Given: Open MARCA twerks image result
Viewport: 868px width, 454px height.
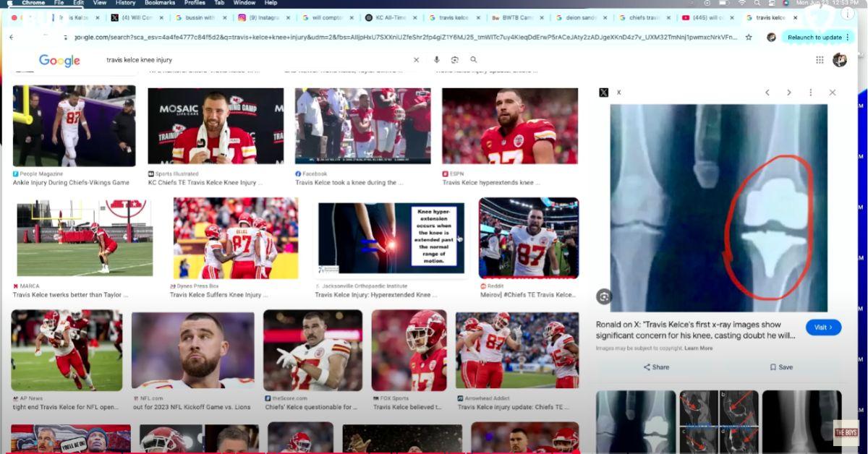Looking at the screenshot, I should pos(85,239).
